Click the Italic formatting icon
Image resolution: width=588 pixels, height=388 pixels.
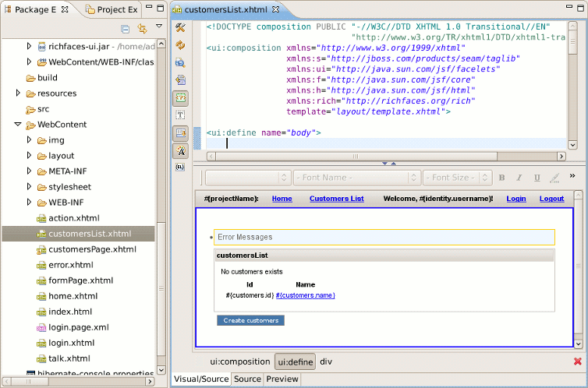coord(519,178)
